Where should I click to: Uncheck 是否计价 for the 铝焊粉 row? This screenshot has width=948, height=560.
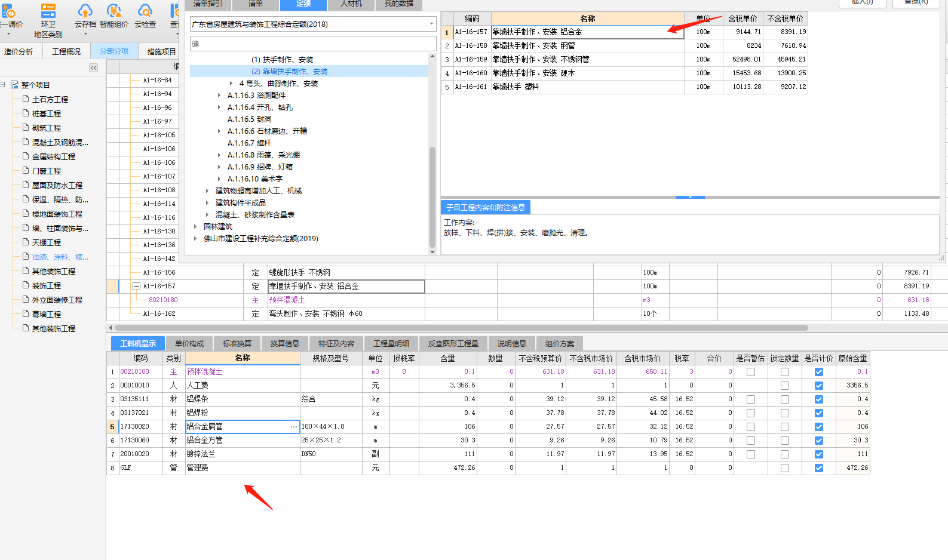tap(819, 413)
